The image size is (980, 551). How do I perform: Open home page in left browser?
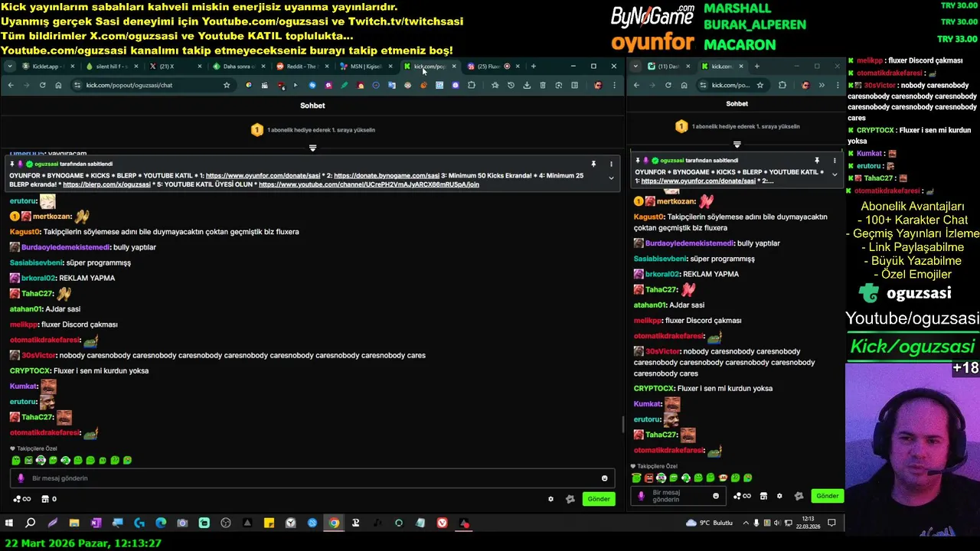(58, 85)
